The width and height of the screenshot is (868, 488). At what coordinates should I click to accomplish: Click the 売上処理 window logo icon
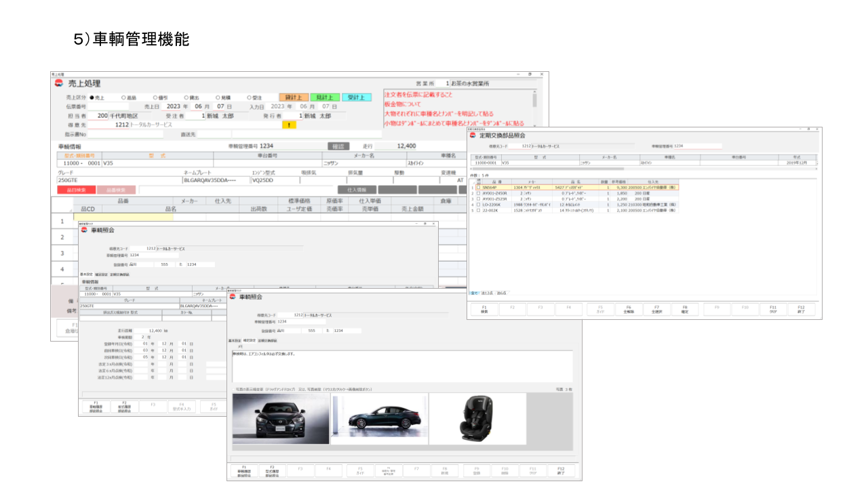(58, 83)
